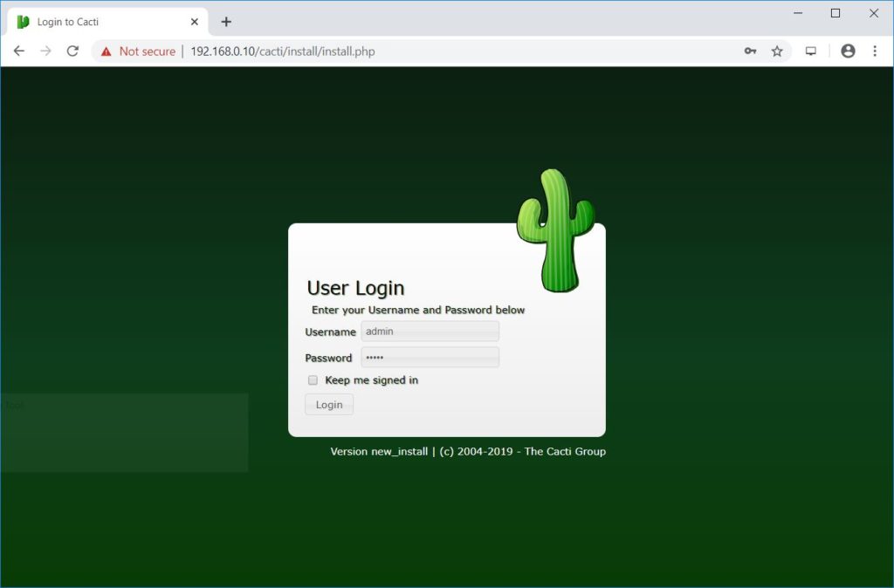Click the Not secure label
Image resolution: width=894 pixels, height=588 pixels.
148,51
